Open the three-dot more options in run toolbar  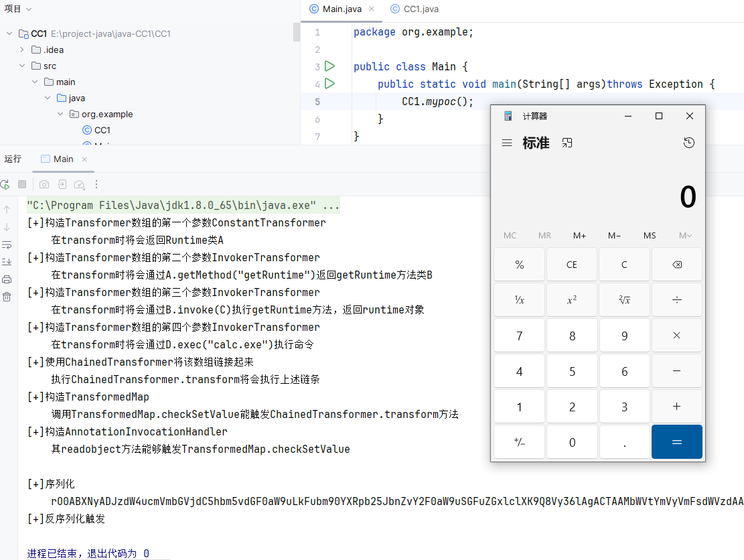point(96,184)
